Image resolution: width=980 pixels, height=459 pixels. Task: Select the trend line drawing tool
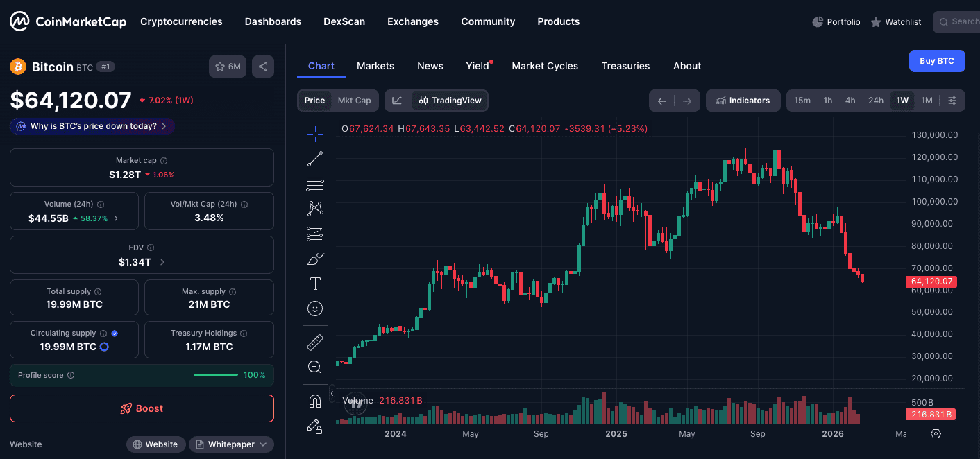(x=315, y=159)
